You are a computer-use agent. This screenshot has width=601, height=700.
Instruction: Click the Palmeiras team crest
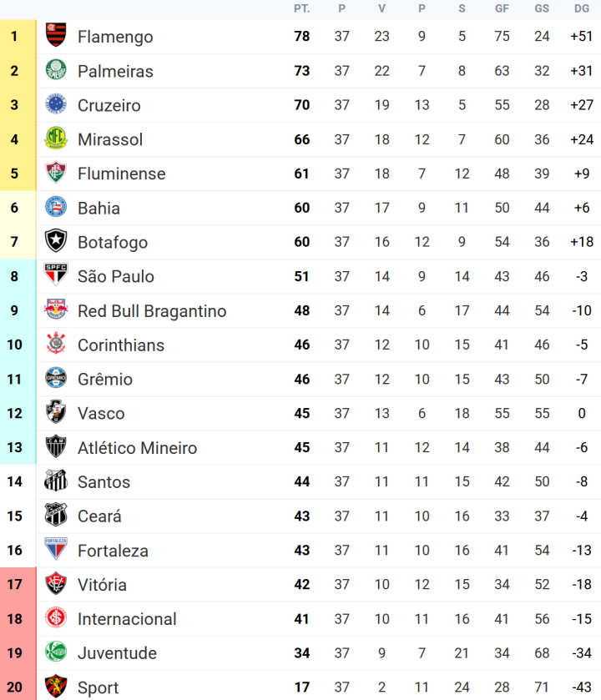[x=56, y=71]
